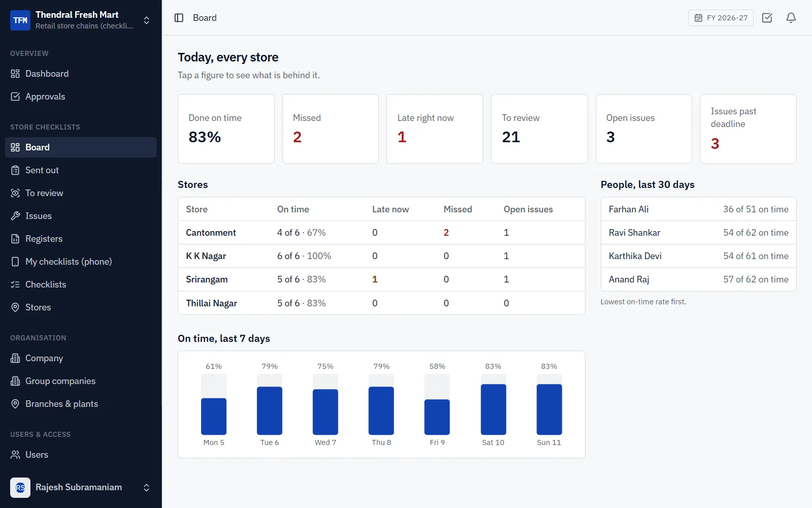
Task: Click the TFM company logo
Action: [20, 20]
